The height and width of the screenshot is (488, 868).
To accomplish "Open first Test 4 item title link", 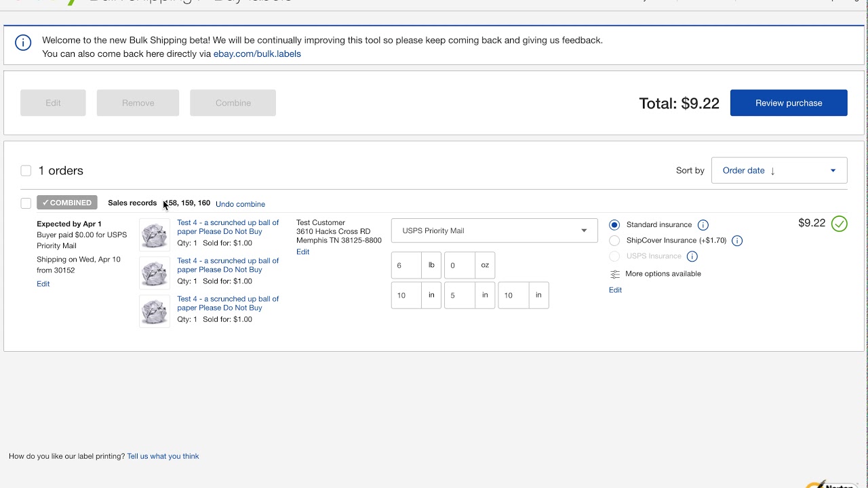I will [x=228, y=227].
